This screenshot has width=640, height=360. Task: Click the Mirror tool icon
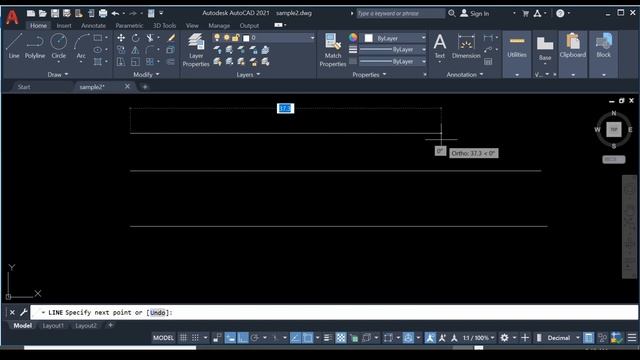coord(135,50)
